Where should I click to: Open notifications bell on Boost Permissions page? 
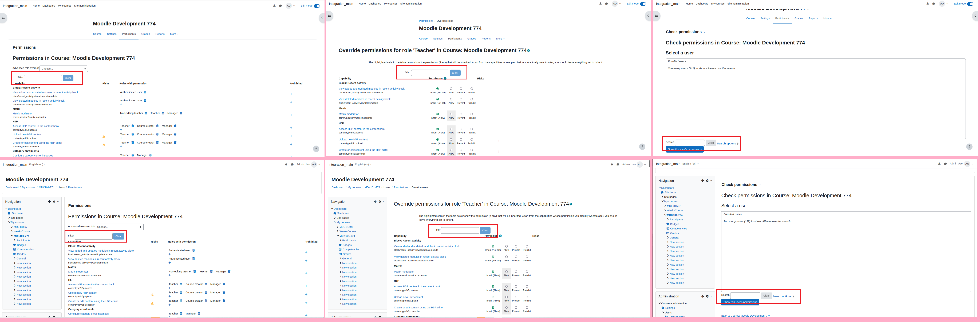pos(274,6)
